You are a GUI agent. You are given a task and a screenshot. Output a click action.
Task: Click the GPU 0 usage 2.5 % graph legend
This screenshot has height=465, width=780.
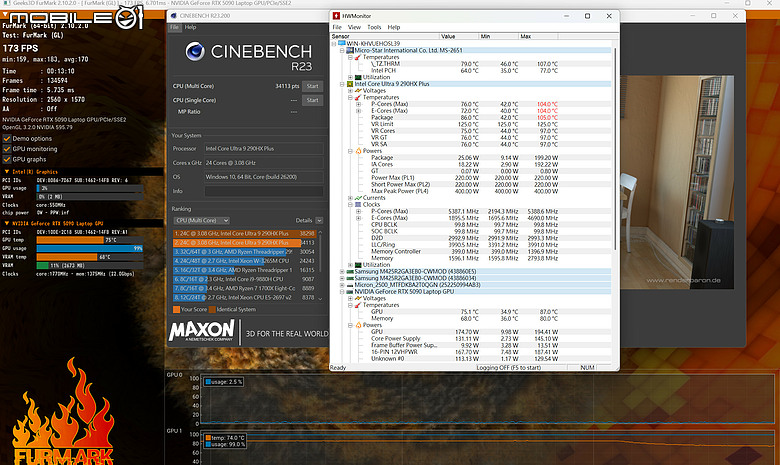(x=223, y=382)
